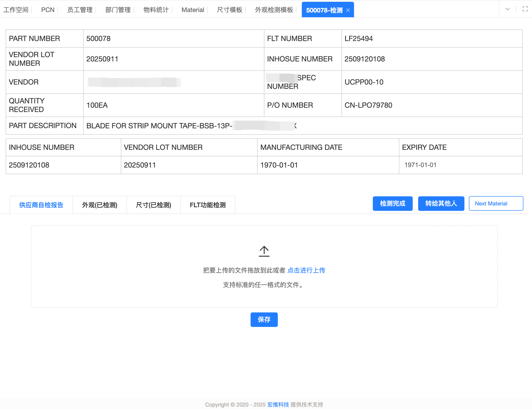
Task: Switch to 外观(已检测) tab
Action: click(x=100, y=205)
